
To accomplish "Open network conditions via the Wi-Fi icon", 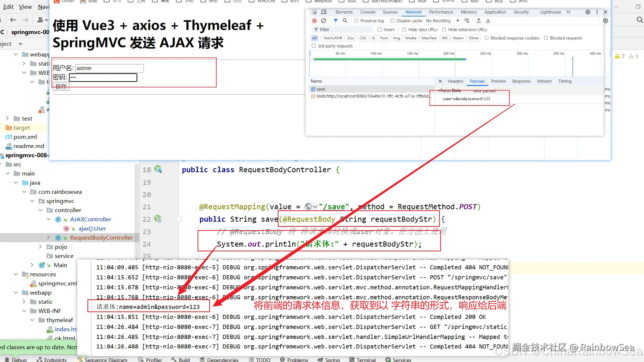I will 467,21.
